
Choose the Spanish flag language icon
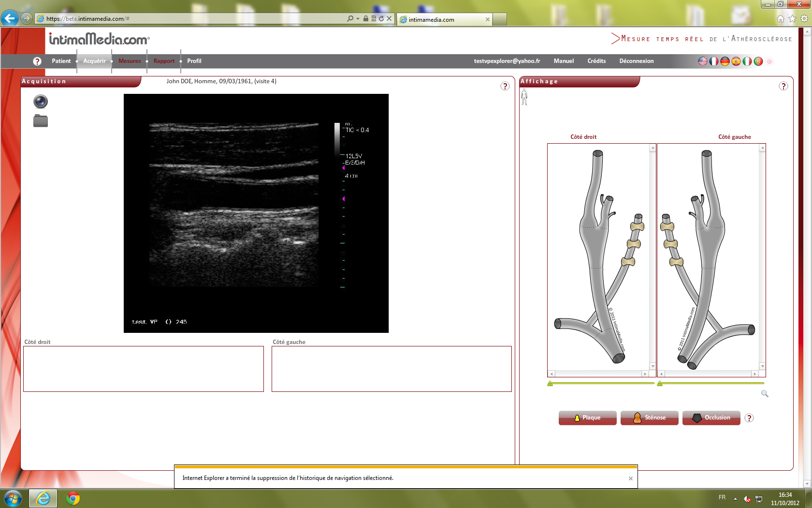[736, 61]
